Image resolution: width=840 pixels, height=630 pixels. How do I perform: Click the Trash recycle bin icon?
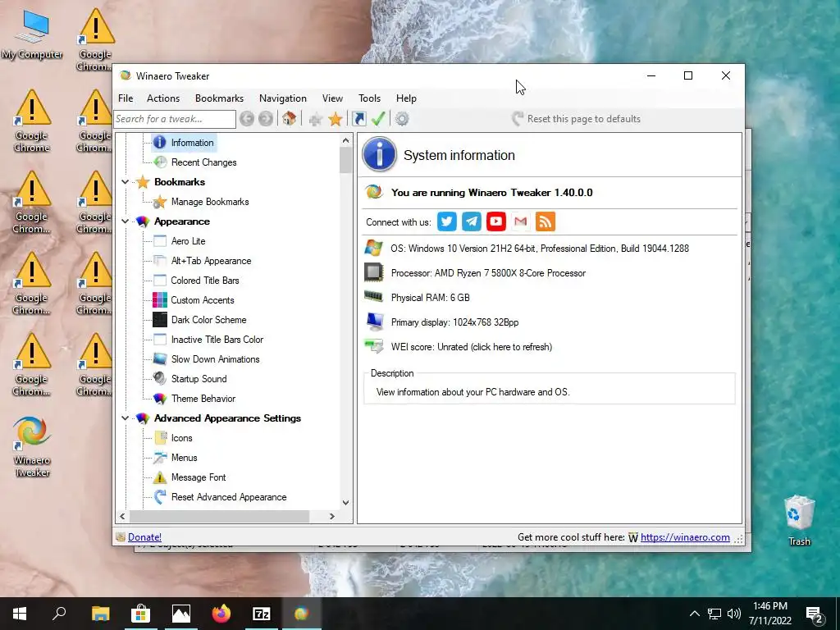tap(799, 520)
